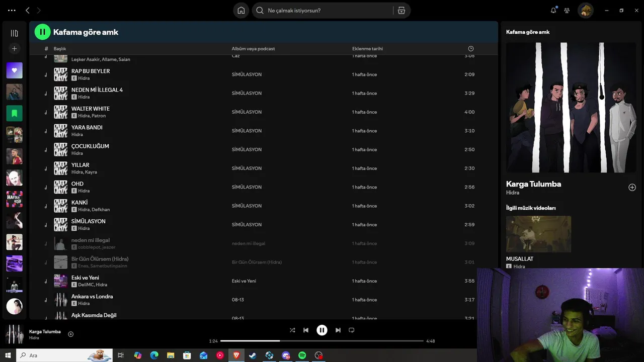
Task: Open the notifications bell icon
Action: coord(553,10)
